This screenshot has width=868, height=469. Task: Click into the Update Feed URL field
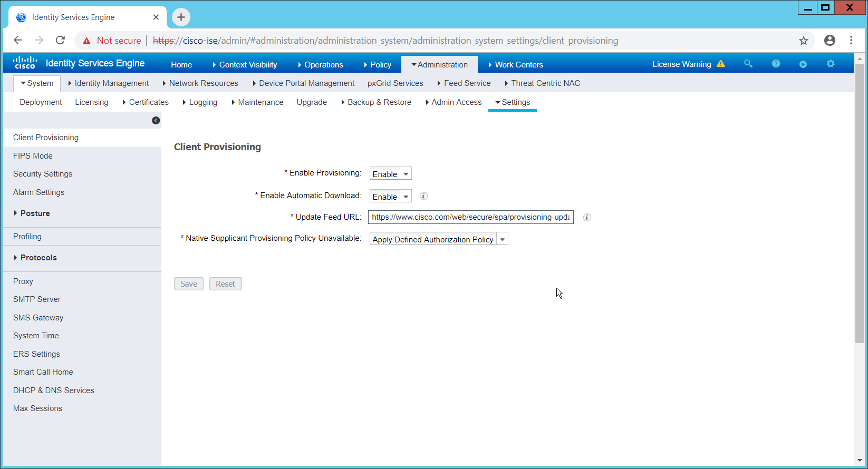(x=470, y=217)
